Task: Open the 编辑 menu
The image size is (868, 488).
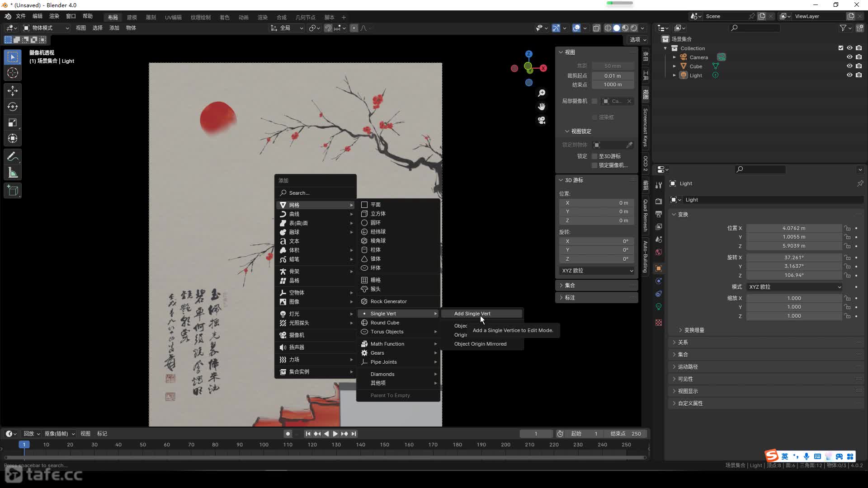Action: pos(38,16)
